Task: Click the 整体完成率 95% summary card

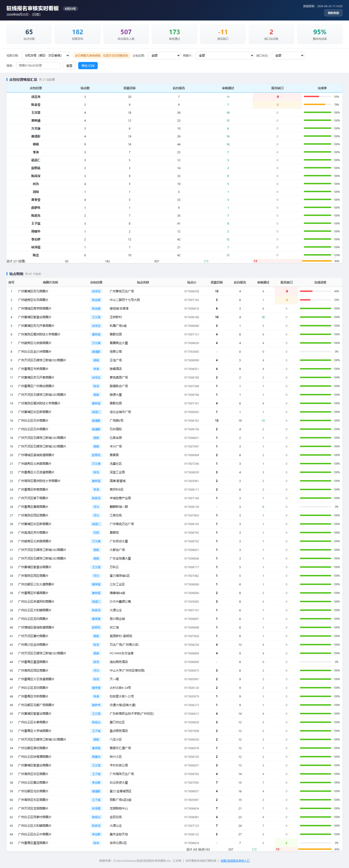Action: tap(320, 34)
